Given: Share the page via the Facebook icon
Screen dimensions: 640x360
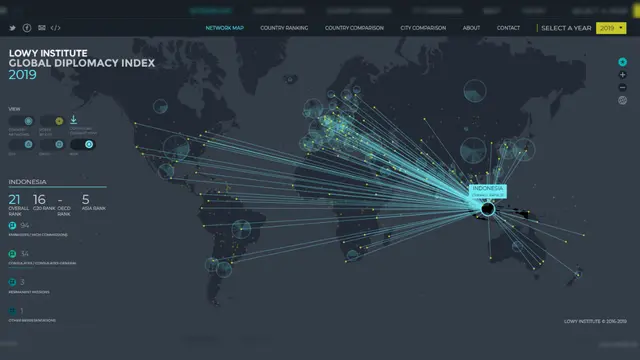Looking at the screenshot, I should coord(27,28).
